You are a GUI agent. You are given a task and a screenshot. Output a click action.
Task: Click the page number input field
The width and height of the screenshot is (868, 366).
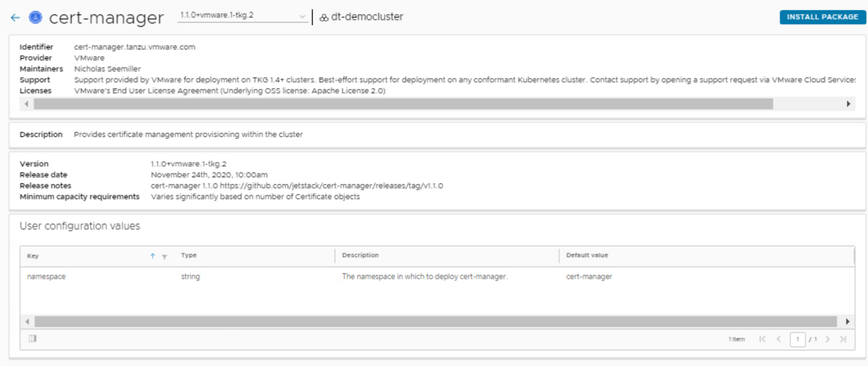[x=797, y=339]
